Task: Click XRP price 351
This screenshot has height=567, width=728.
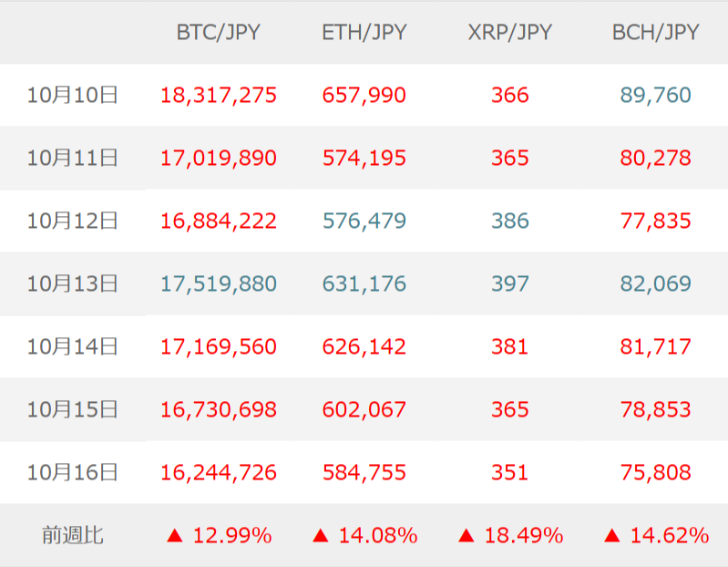Action: 510,473
